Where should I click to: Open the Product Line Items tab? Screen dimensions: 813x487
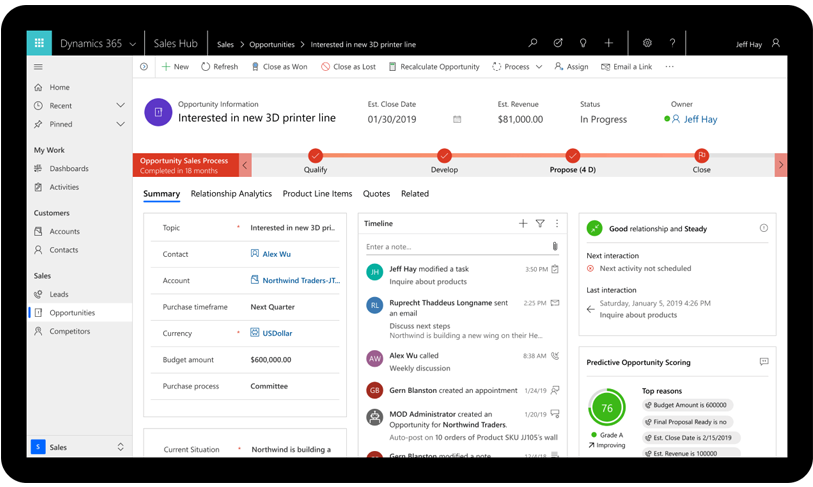317,193
